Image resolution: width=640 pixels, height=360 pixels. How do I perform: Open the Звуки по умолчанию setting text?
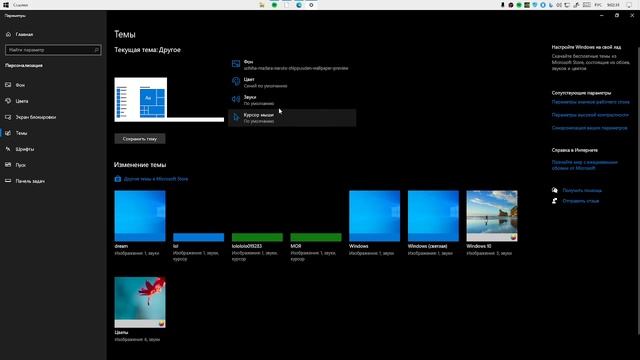[259, 100]
